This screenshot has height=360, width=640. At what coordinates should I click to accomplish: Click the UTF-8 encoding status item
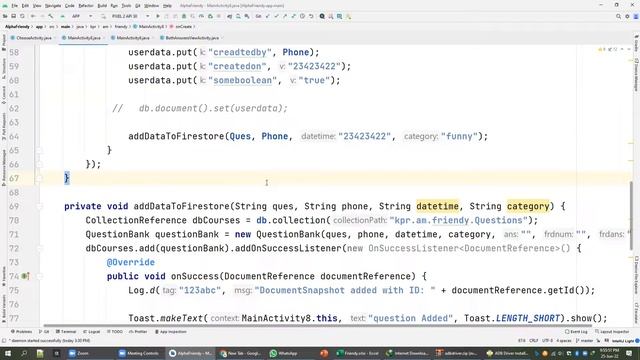click(547, 340)
